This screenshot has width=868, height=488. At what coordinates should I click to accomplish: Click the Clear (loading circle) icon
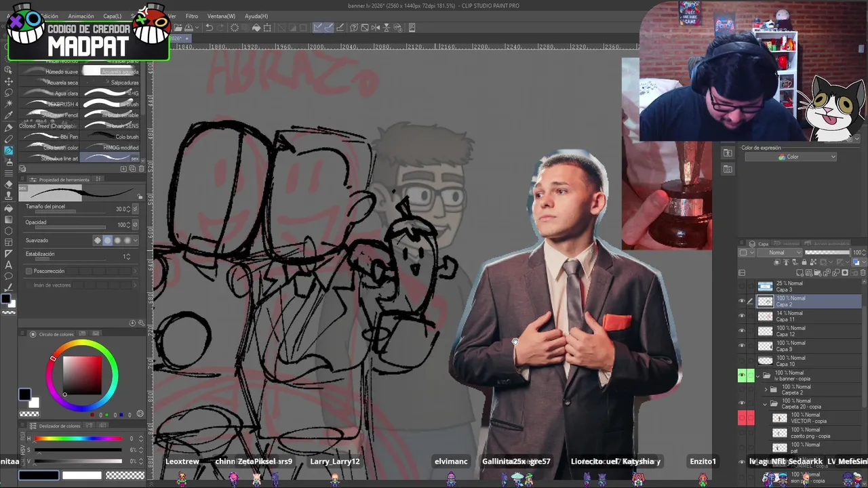[x=234, y=28]
